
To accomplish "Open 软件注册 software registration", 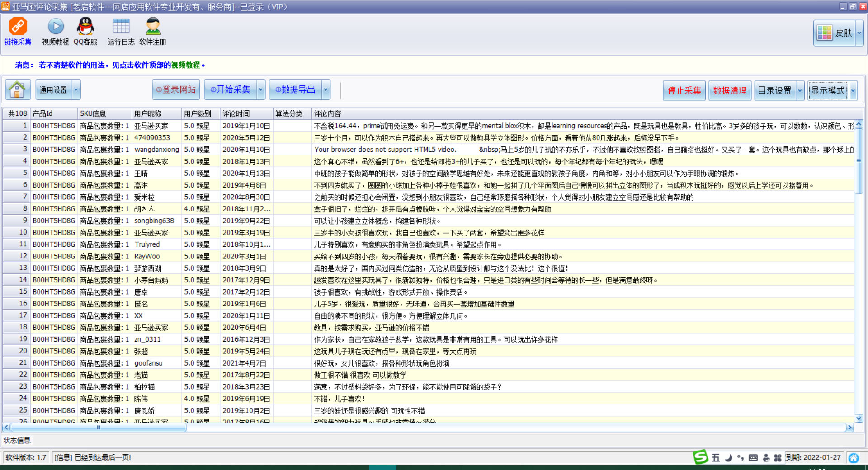I will click(x=153, y=32).
